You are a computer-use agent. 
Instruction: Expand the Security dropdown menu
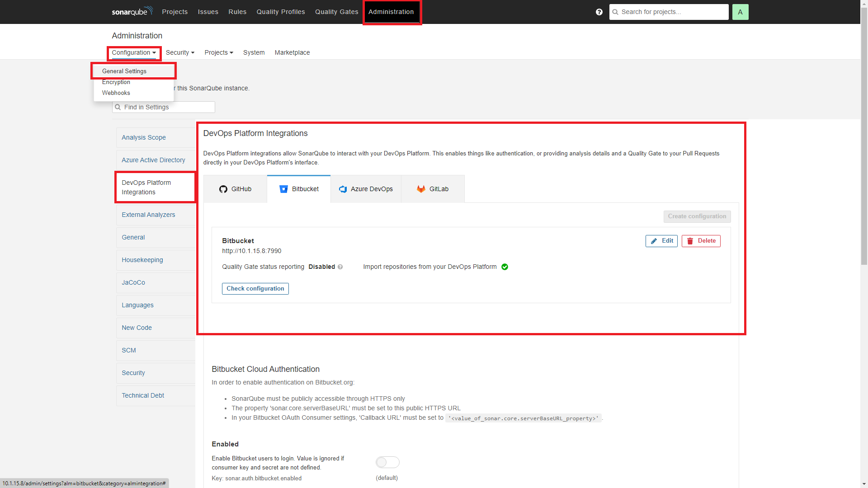(x=180, y=53)
